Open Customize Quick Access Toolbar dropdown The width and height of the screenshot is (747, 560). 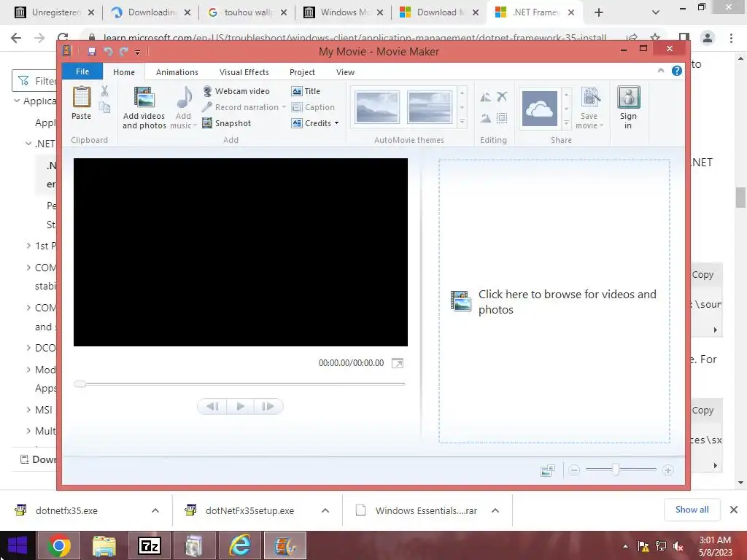coord(137,52)
